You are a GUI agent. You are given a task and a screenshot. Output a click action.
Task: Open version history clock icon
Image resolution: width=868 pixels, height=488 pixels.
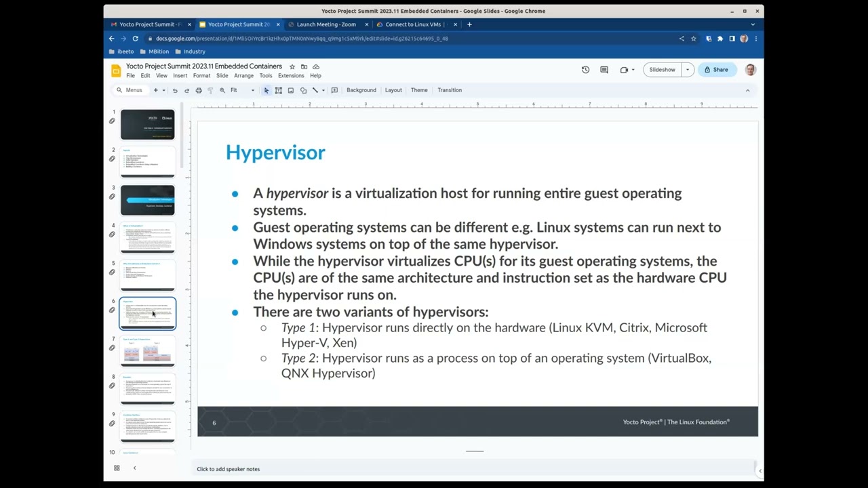[x=585, y=70]
